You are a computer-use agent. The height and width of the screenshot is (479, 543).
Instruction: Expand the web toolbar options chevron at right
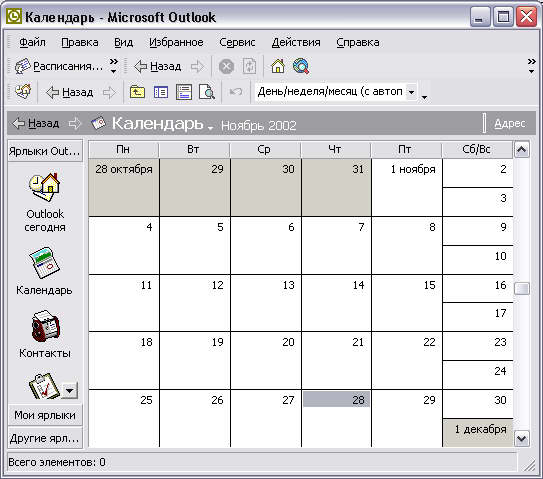point(532,66)
